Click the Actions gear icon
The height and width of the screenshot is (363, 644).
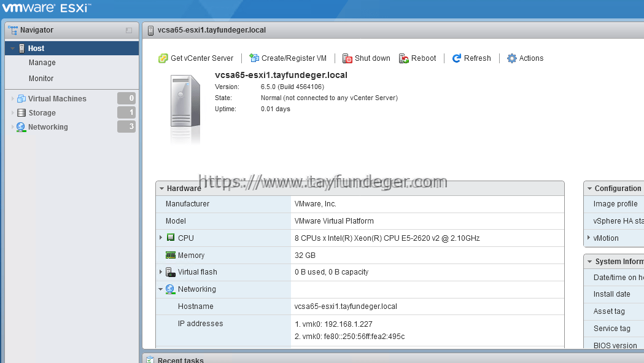click(x=511, y=58)
